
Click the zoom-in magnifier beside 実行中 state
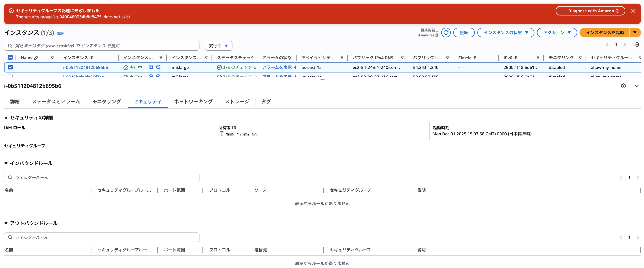pyautogui.click(x=151, y=67)
